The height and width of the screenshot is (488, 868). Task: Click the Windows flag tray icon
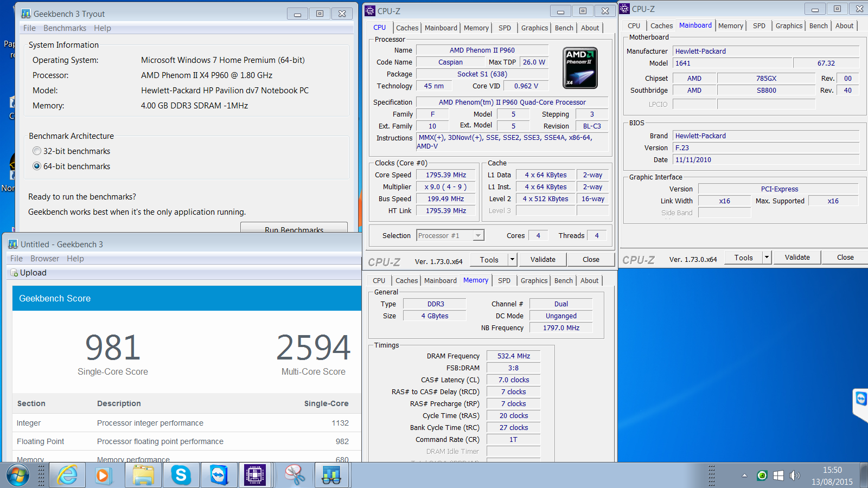click(778, 476)
